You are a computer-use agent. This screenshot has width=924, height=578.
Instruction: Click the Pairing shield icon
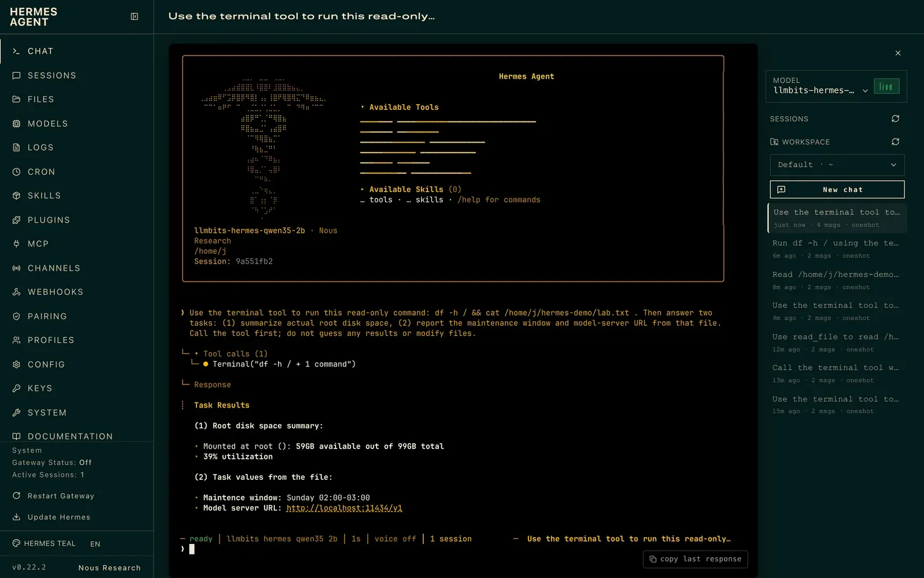(x=16, y=316)
